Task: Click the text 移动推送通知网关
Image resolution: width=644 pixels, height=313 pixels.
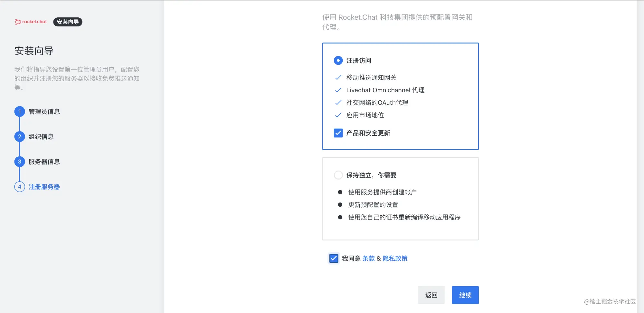Action: coord(371,78)
